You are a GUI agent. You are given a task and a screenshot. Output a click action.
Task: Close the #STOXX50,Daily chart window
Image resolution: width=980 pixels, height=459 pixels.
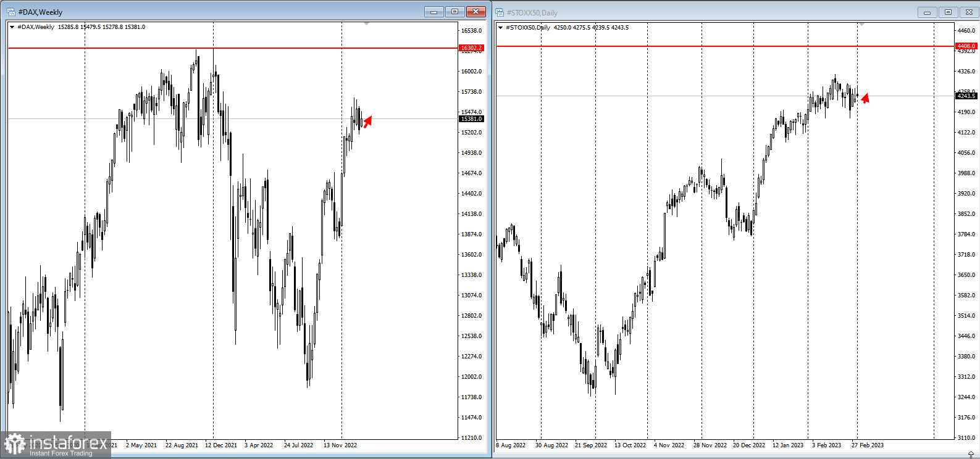click(x=970, y=12)
